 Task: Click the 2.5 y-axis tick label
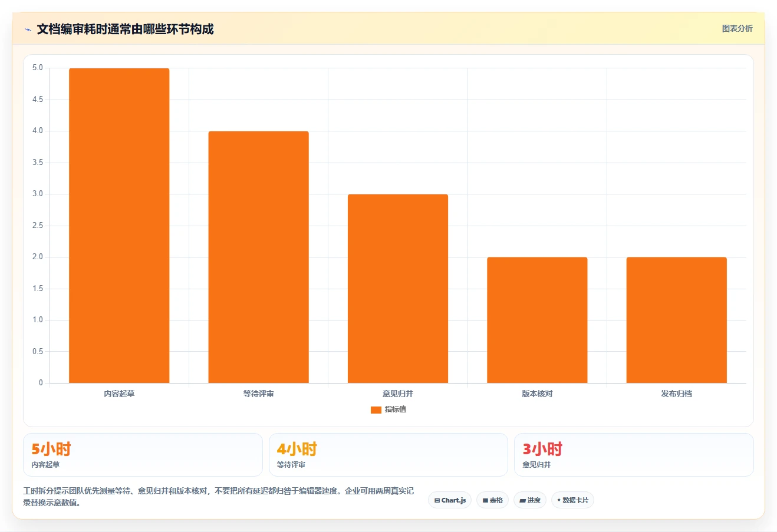pos(38,226)
